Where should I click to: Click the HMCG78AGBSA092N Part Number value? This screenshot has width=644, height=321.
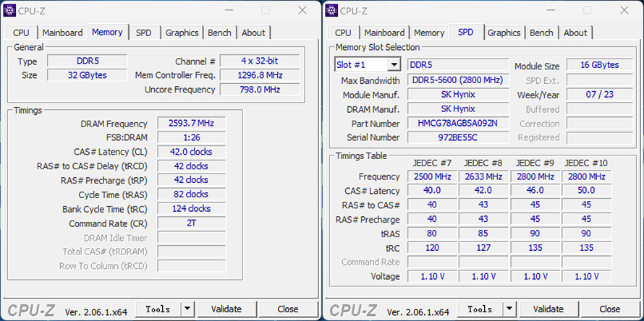point(458,123)
